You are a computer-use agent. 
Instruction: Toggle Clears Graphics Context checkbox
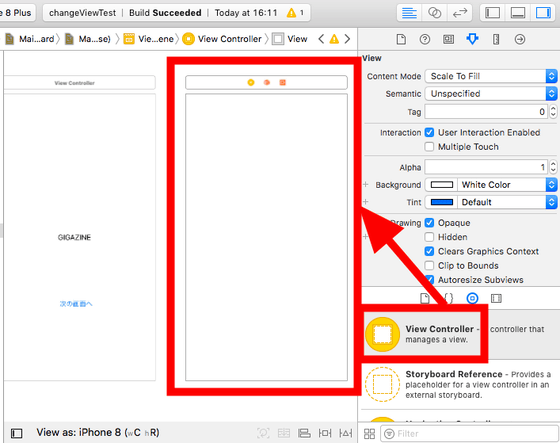click(x=429, y=252)
